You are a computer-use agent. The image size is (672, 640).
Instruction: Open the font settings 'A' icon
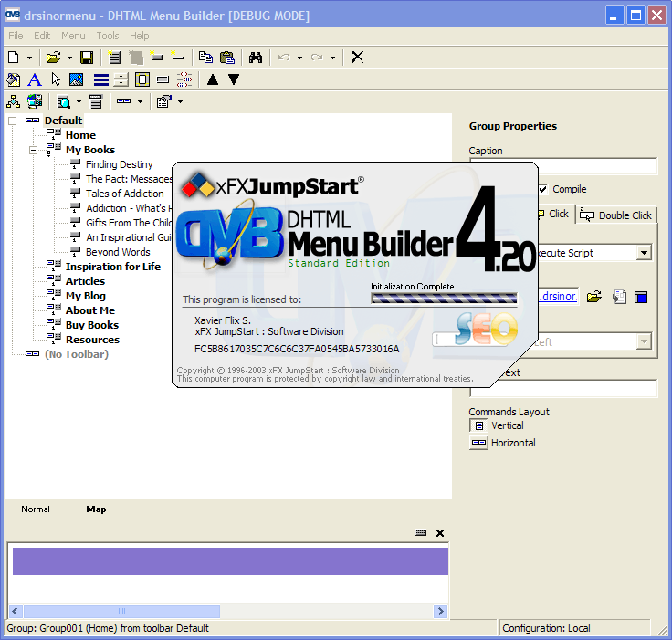coord(34,79)
